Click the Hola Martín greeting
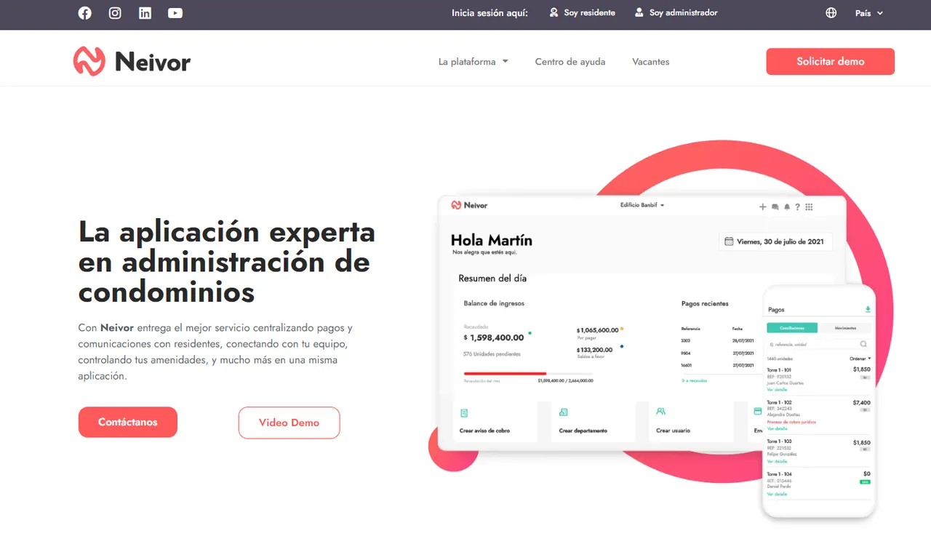The image size is (931, 560). (x=492, y=240)
